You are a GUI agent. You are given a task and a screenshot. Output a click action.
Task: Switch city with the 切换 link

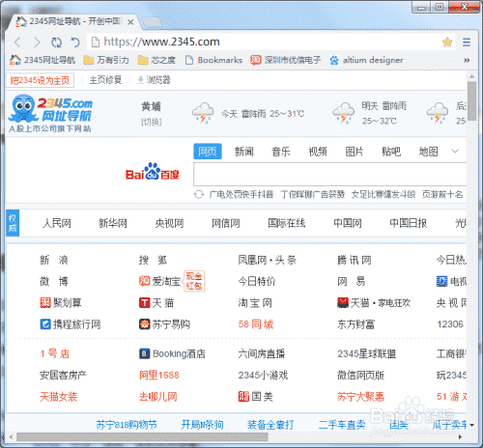tap(152, 122)
